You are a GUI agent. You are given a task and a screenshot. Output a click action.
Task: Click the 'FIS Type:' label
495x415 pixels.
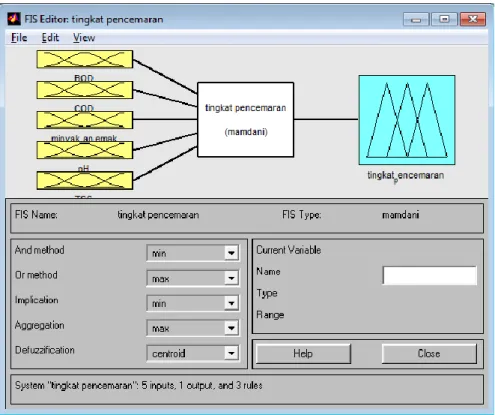[302, 215]
